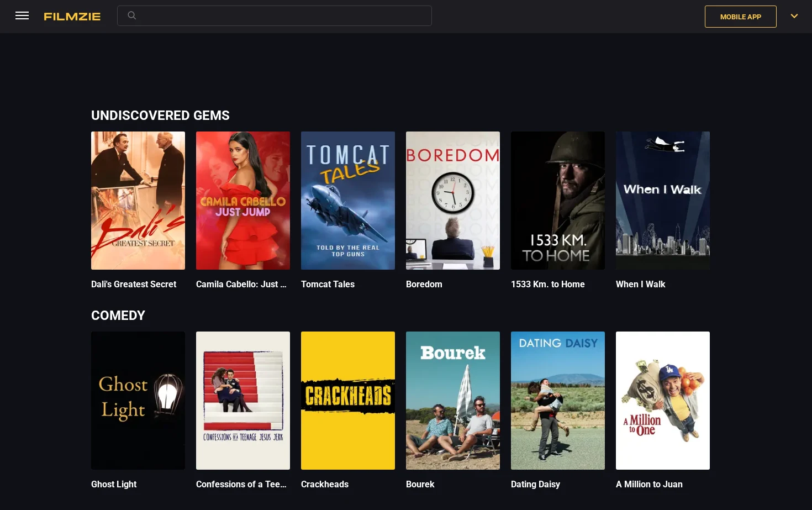Select the Tomcat Tales poster
812x510 pixels.
[348, 201]
